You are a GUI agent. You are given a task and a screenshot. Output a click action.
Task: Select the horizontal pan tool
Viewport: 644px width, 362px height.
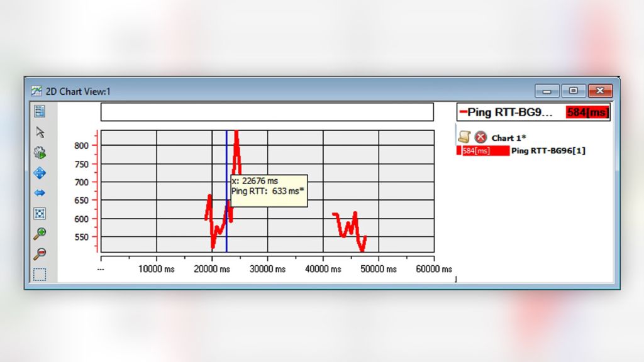click(x=40, y=194)
